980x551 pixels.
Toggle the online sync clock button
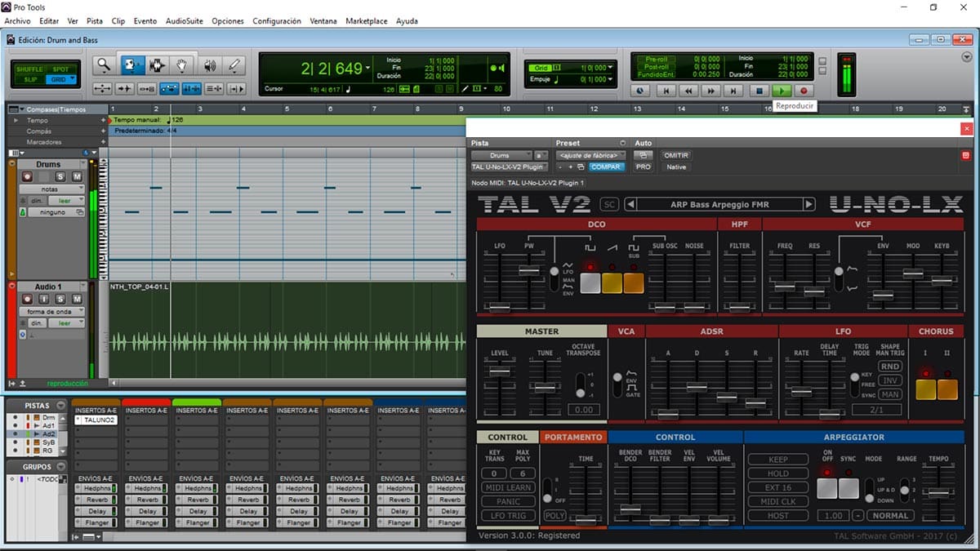[x=639, y=91]
